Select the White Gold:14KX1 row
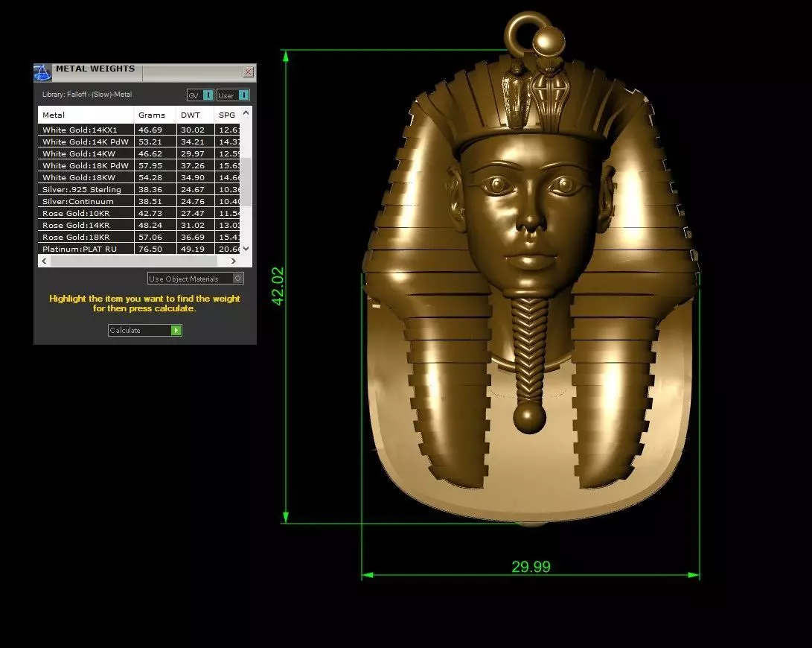Viewport: 812px width, 648px height. (x=139, y=130)
